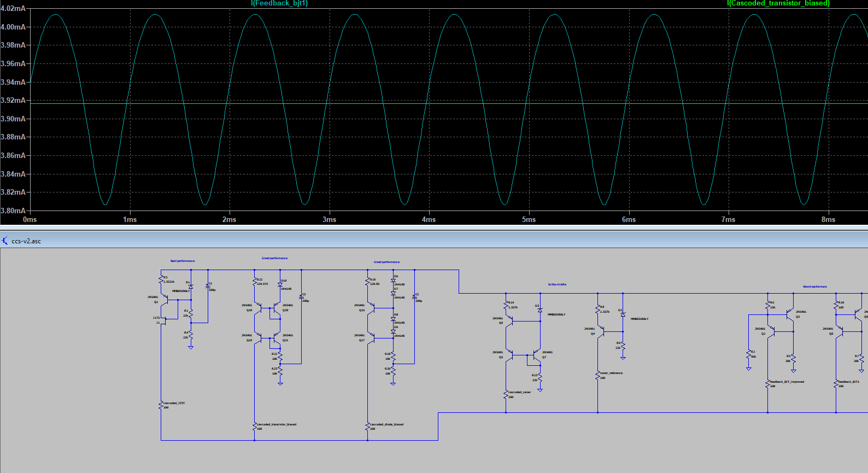Click zener diode D2 symbol
This screenshot has width=868, height=473.
tap(623, 314)
